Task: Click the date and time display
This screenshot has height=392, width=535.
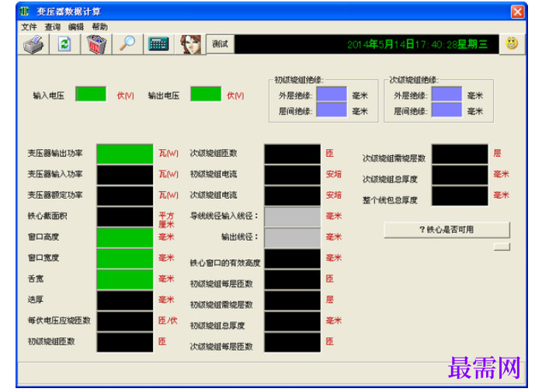Action: (367, 44)
